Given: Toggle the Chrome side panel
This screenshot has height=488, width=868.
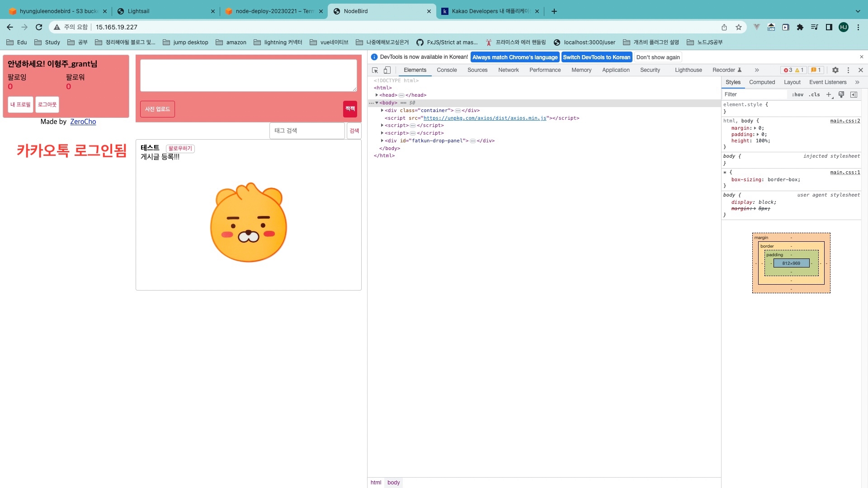Looking at the screenshot, I should (829, 27).
